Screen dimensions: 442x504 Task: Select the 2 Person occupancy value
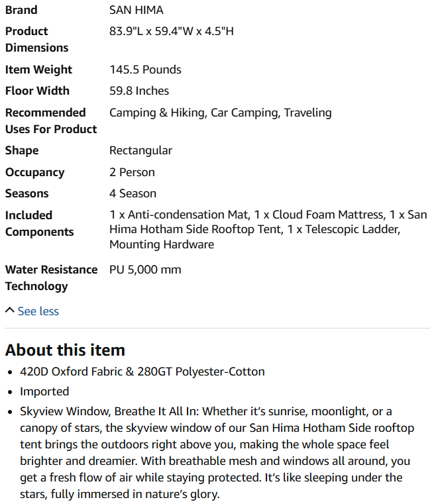132,172
